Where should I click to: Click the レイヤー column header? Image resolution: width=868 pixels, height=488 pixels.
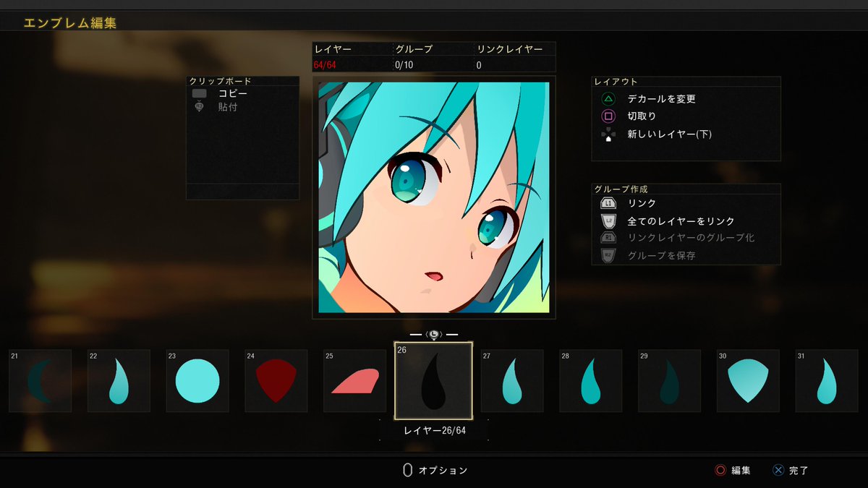(x=333, y=49)
